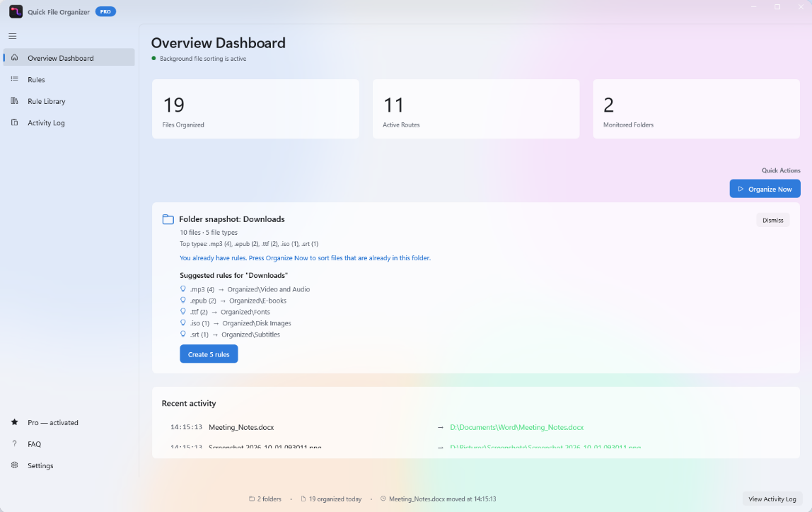Screen dimensions: 812x512
Task: Click the .srt (1) Subtitles suggestion
Action: (x=230, y=335)
